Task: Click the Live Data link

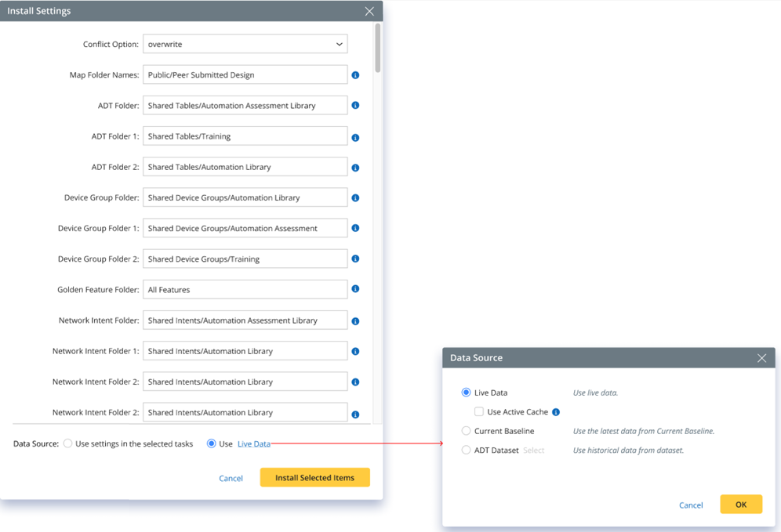Action: click(x=254, y=444)
